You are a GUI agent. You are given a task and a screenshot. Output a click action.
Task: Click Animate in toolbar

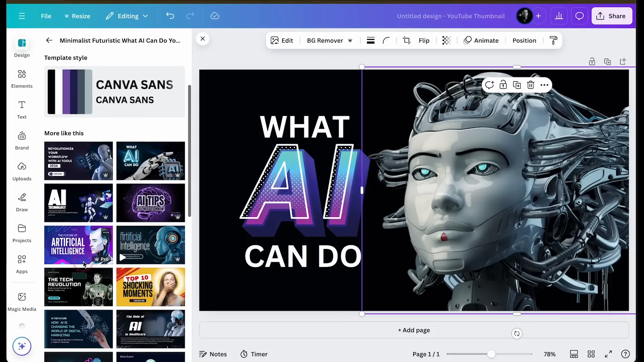481,41
